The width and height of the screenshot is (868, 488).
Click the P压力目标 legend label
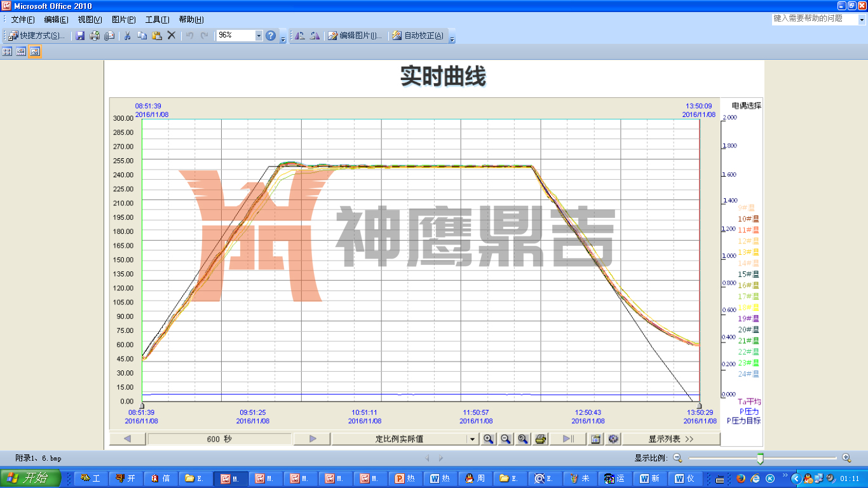coord(744,421)
